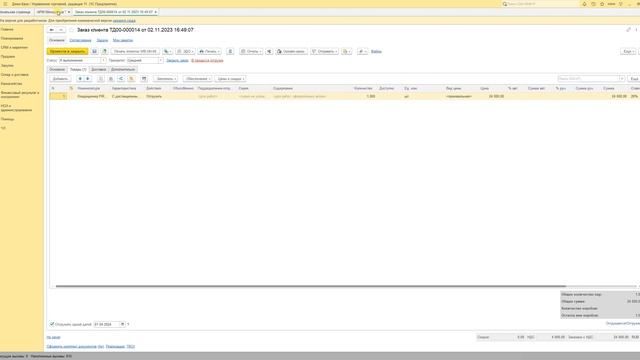This screenshot has width=640, height=360.
Task: Open the Мои заметки link
Action: click(x=123, y=40)
